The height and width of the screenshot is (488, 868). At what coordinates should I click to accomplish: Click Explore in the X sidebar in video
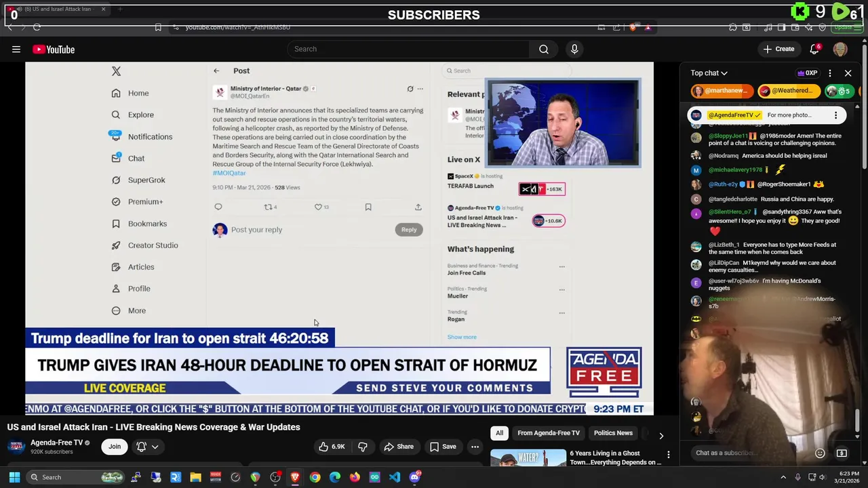(133, 115)
